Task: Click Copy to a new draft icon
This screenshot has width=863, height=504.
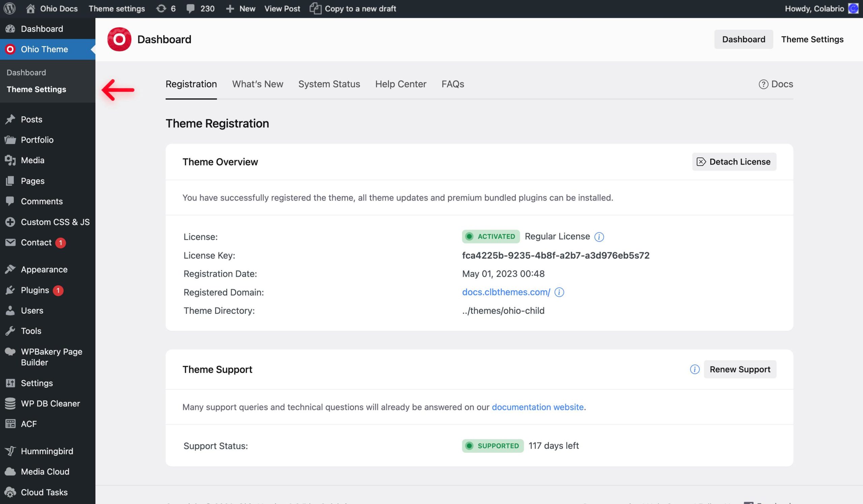Action: coord(315,8)
